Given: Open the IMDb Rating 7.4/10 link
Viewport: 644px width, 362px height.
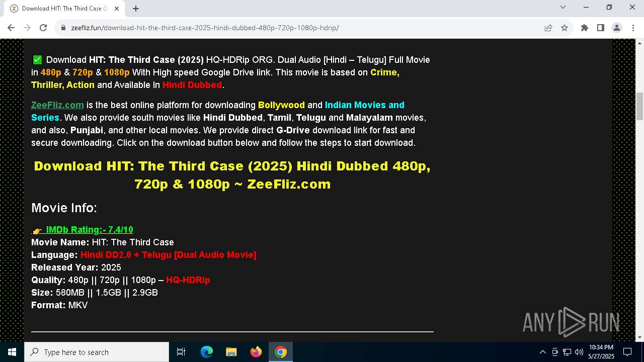Looking at the screenshot, I should coord(90,230).
